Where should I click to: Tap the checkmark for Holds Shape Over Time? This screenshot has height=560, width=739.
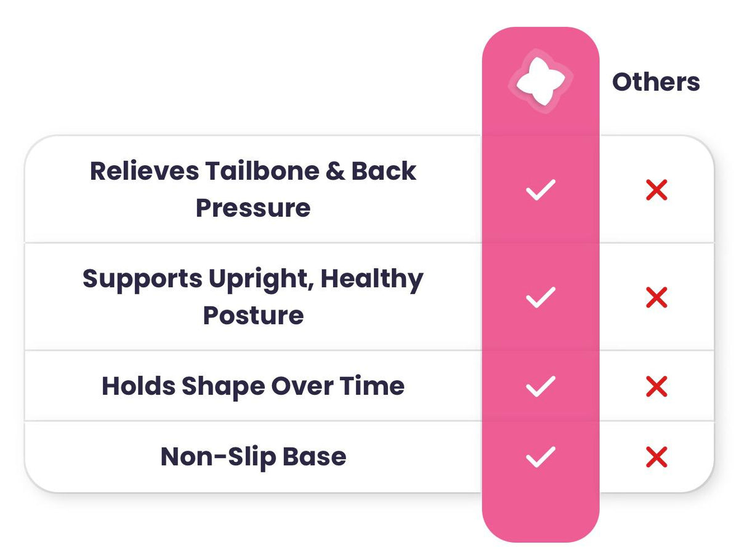click(540, 386)
